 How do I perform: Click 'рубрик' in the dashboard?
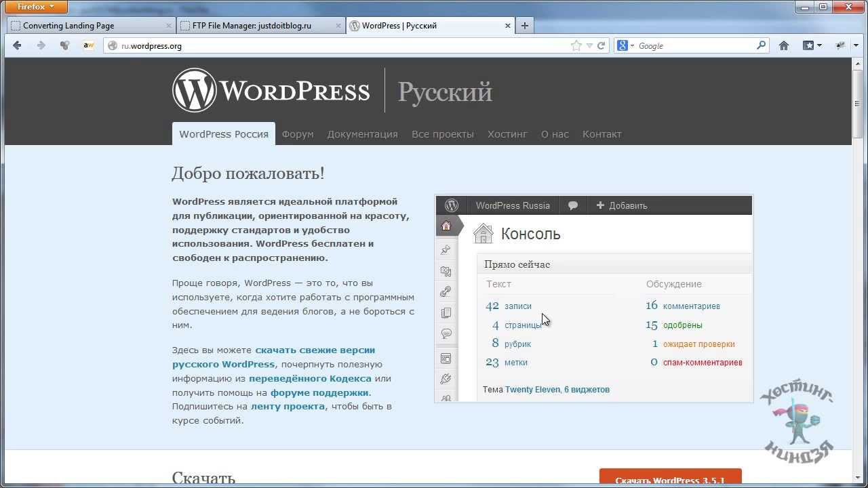click(x=518, y=344)
